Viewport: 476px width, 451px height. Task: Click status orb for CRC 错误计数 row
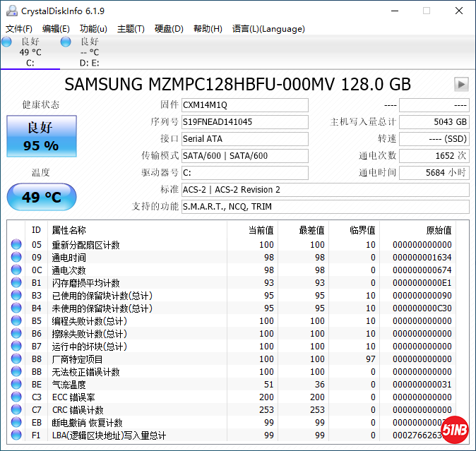16,410
